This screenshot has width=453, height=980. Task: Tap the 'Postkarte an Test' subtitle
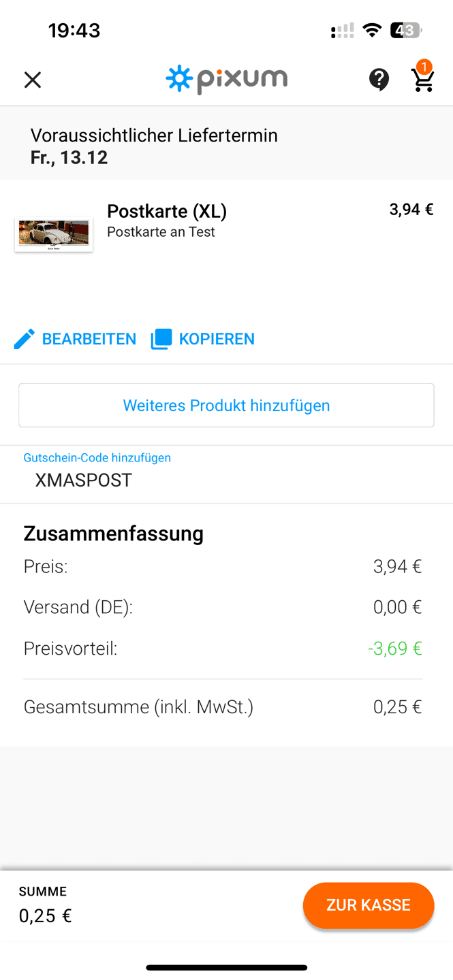(161, 232)
